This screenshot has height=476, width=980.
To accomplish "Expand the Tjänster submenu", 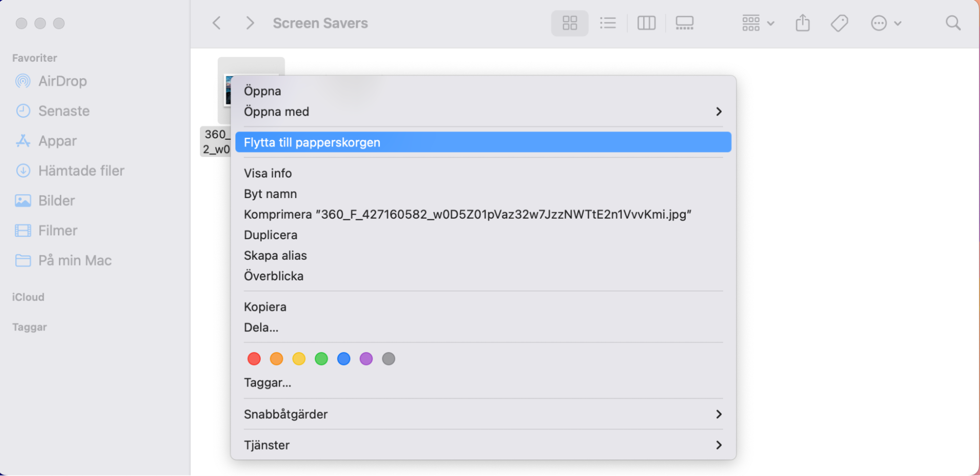I will coord(483,445).
